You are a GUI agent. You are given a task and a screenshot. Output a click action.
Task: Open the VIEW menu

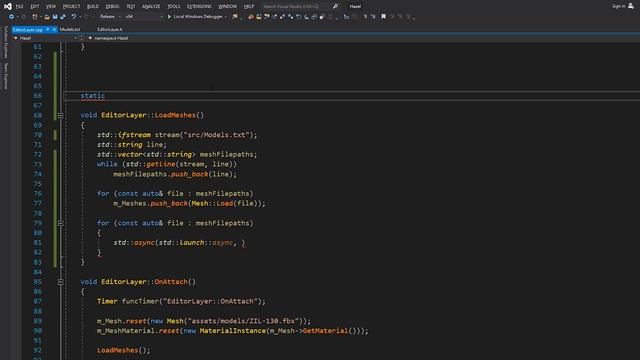(51, 7)
